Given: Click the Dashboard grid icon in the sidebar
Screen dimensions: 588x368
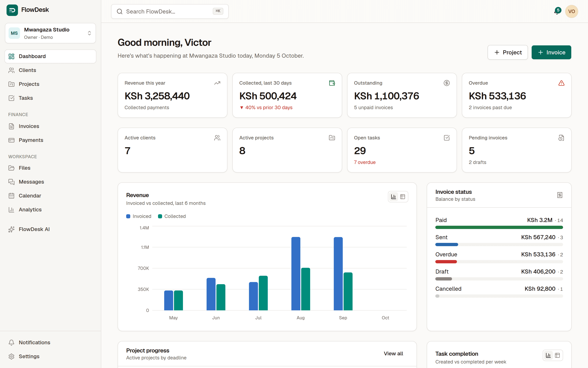Looking at the screenshot, I should [x=11, y=56].
